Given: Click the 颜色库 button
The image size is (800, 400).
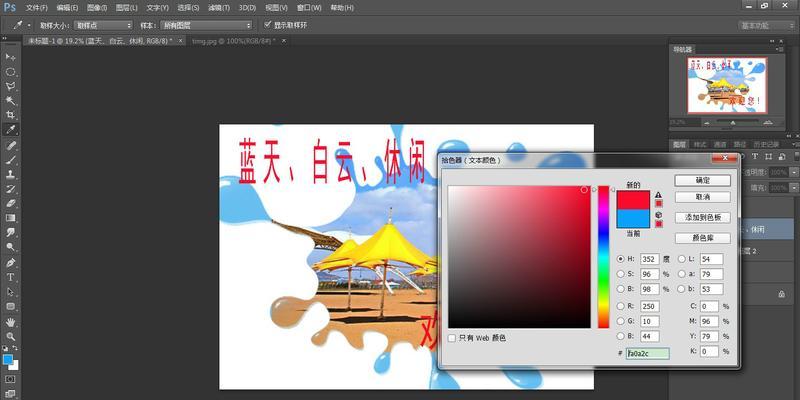Looking at the screenshot, I should click(x=703, y=238).
